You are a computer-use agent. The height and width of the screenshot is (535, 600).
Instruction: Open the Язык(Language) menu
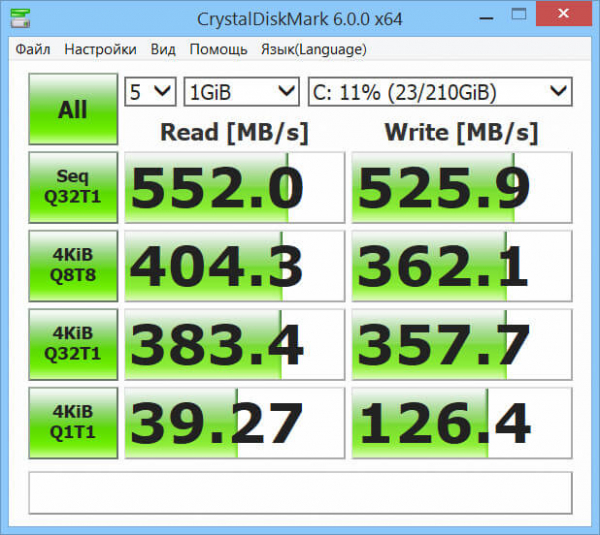click(x=314, y=49)
